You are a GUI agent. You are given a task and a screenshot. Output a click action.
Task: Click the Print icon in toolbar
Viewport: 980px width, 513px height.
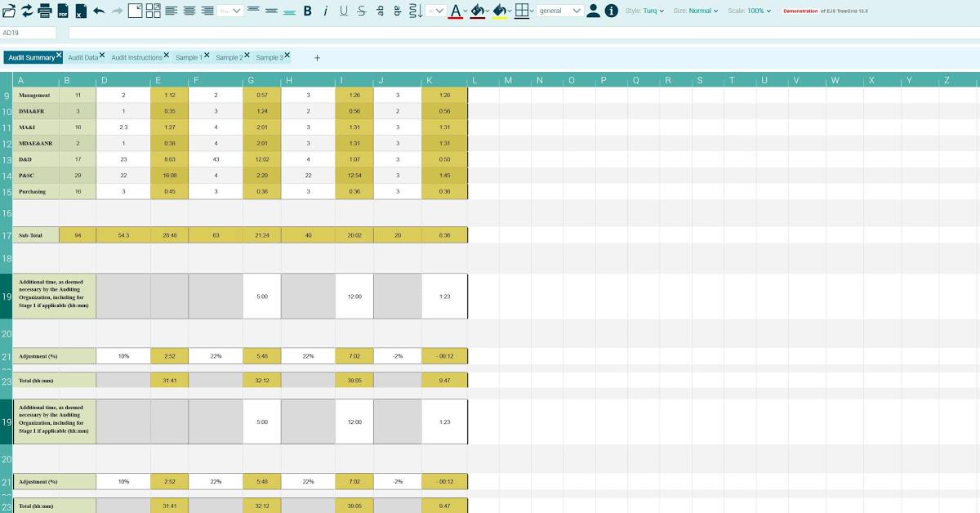(45, 11)
